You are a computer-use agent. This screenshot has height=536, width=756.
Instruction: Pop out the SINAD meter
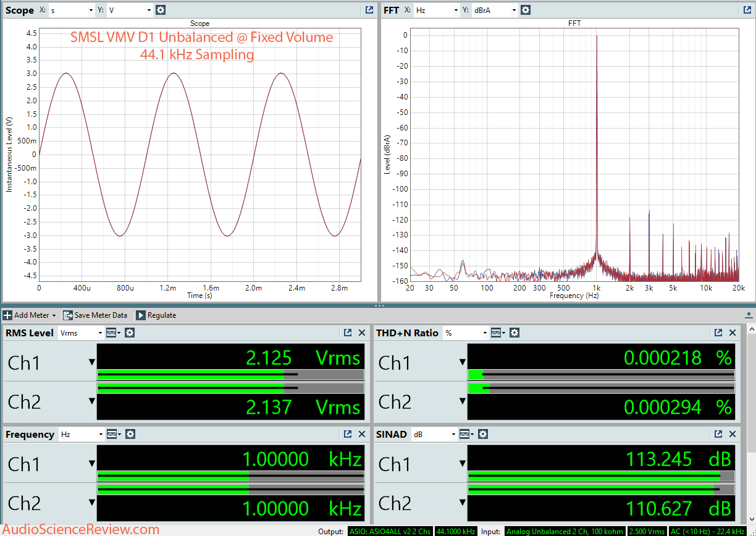coord(718,434)
